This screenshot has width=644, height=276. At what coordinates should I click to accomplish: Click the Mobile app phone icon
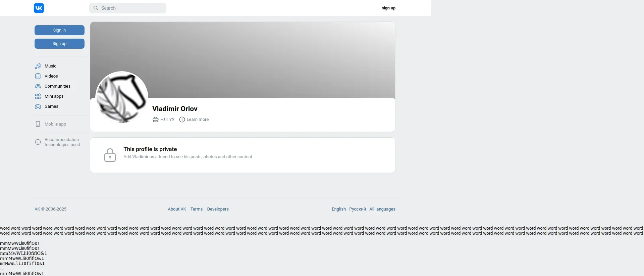[38, 124]
